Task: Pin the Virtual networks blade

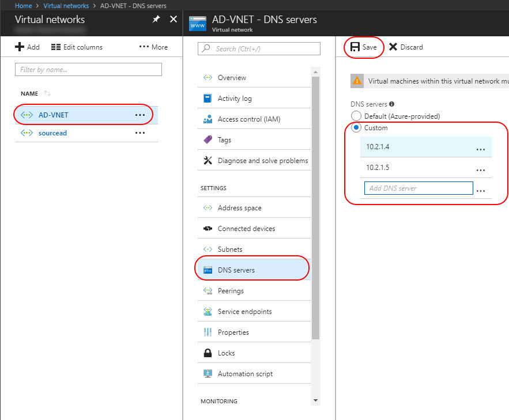Action: click(x=156, y=19)
